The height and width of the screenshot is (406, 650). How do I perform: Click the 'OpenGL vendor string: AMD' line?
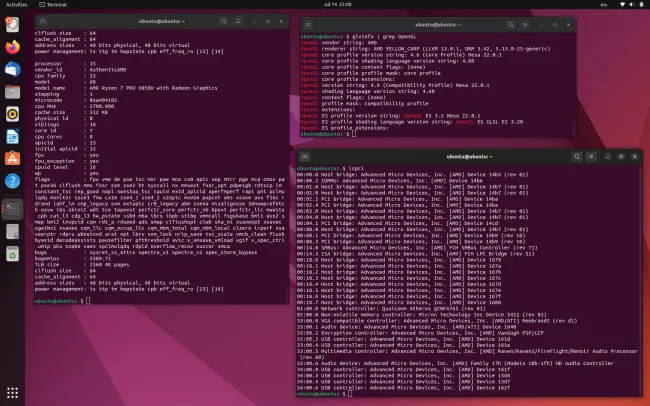point(339,43)
